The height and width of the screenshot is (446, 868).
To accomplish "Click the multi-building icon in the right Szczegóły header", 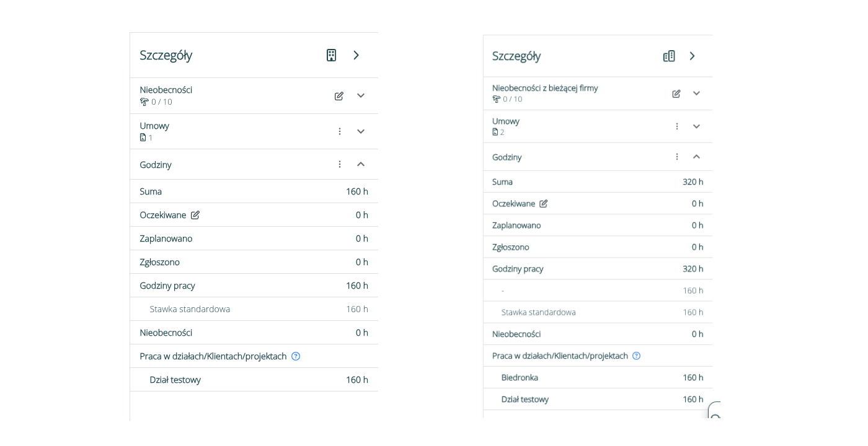I will [x=668, y=56].
